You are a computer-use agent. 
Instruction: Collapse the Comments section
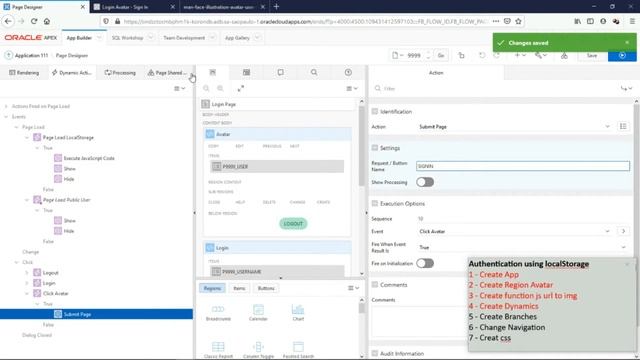coord(375,284)
